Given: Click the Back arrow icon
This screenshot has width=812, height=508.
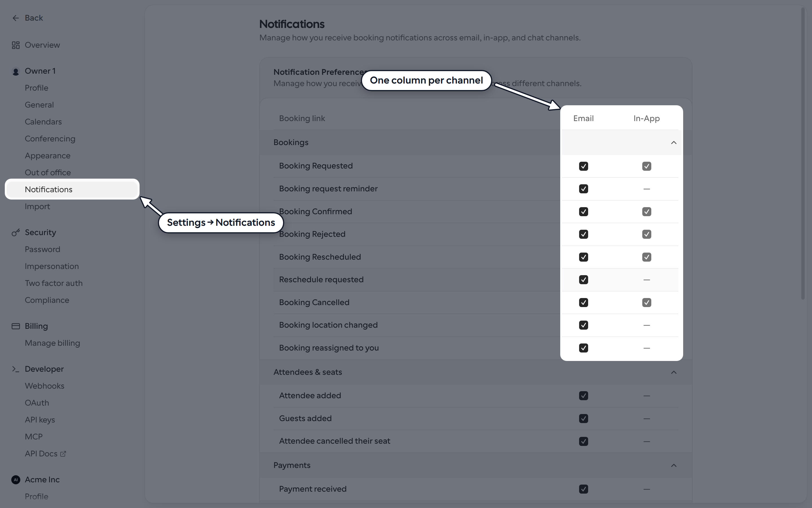Looking at the screenshot, I should point(16,18).
